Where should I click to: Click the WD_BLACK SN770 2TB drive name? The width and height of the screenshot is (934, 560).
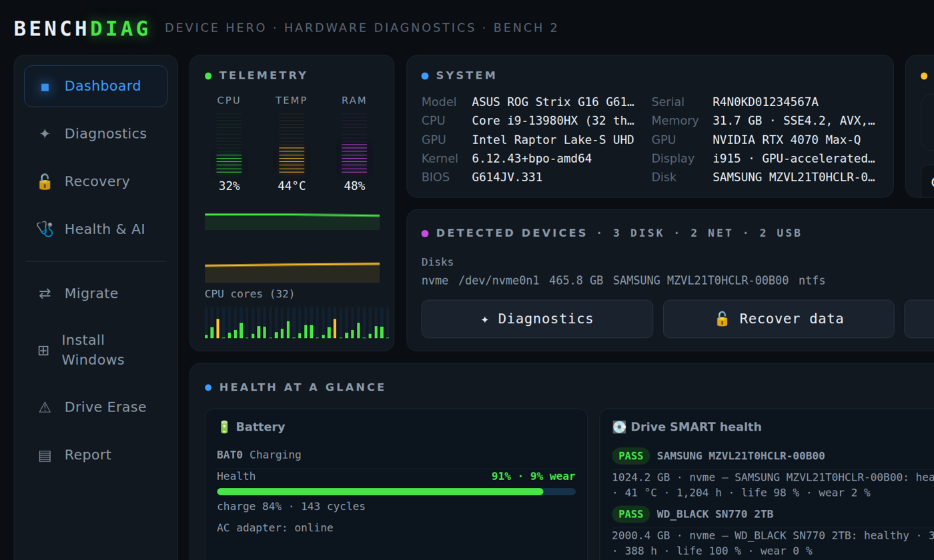tap(715, 514)
